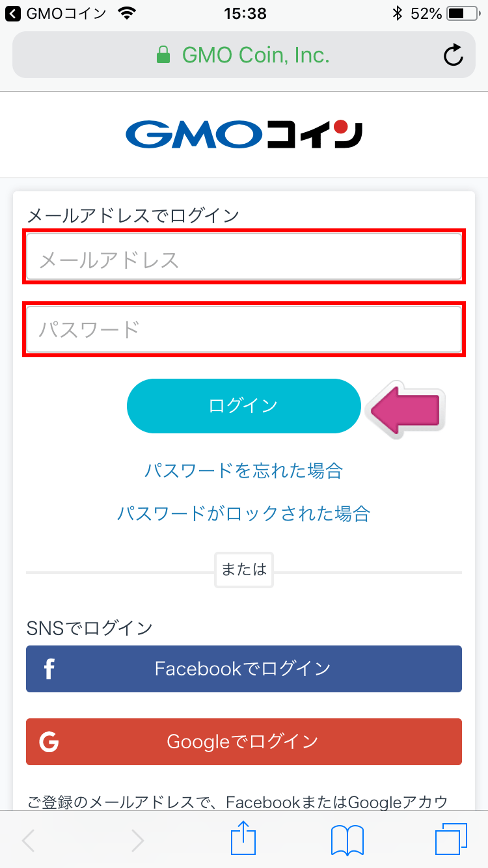
Task: Click the GMOコイン logo header
Action: 244,135
